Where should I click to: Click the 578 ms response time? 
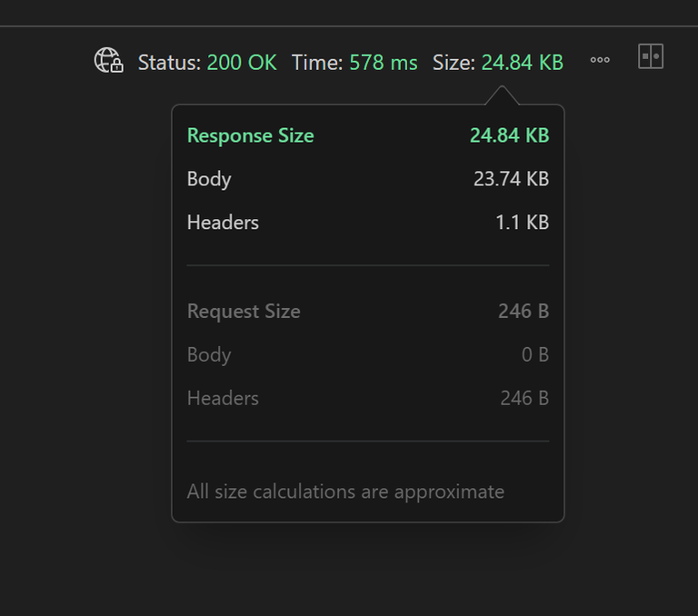click(x=384, y=63)
